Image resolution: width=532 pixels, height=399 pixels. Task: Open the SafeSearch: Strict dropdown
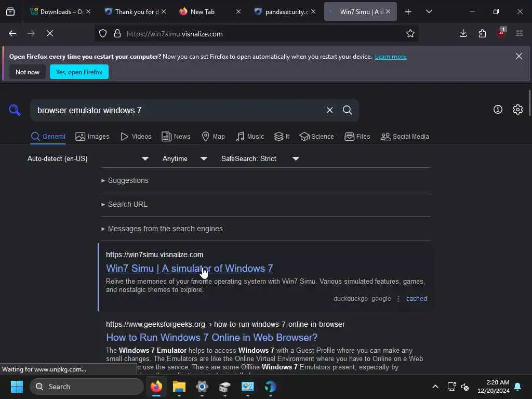[x=260, y=158]
